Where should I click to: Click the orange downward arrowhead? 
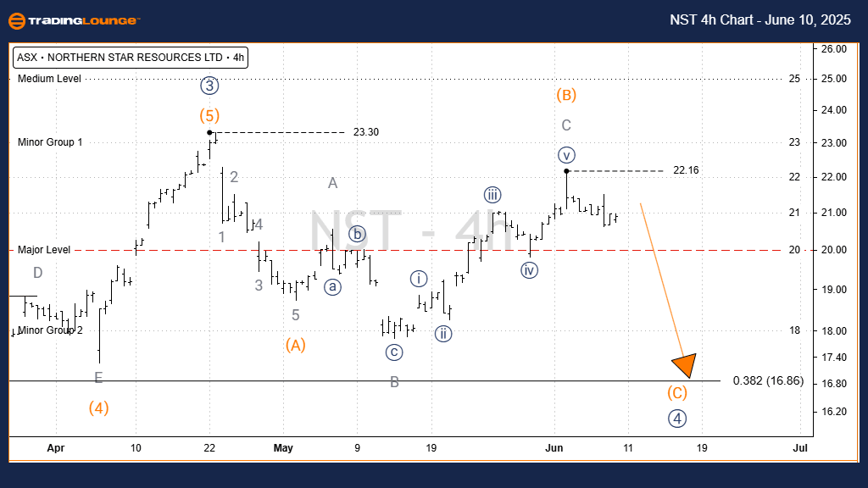click(x=685, y=364)
